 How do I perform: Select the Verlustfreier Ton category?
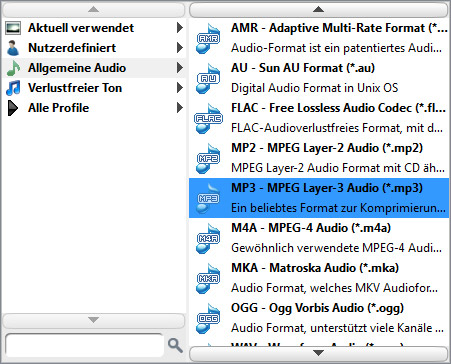pyautogui.click(x=94, y=88)
